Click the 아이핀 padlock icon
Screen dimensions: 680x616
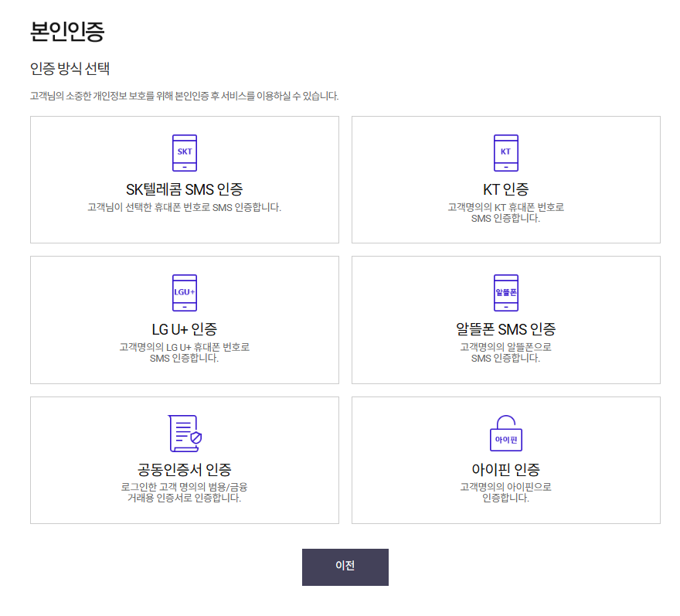505,434
